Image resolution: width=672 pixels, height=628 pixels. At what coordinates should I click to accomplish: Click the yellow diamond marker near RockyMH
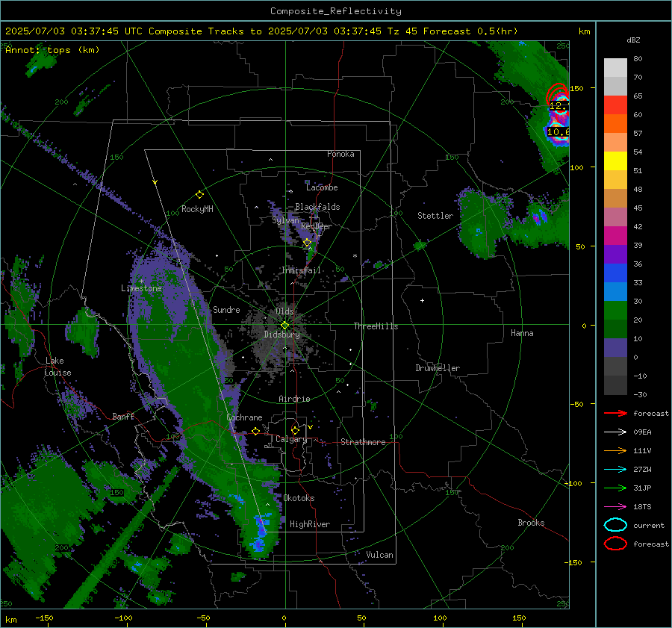(199, 195)
